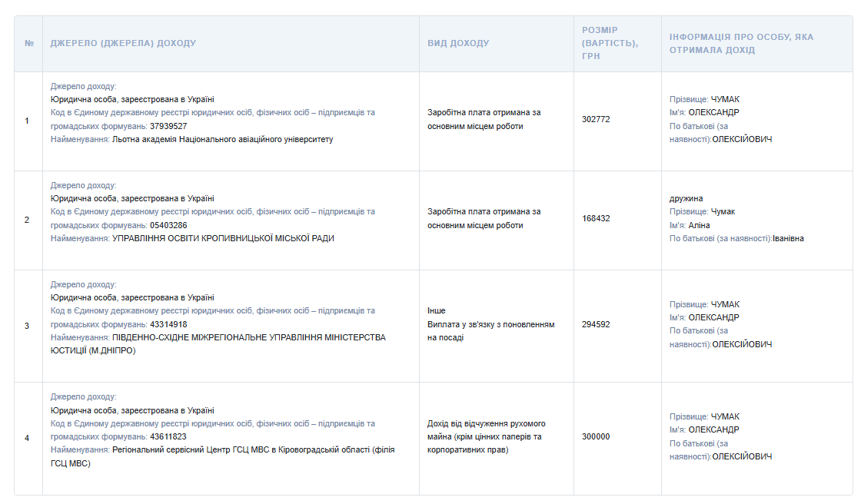This screenshot has height=504, width=861.
Task: Click the 300000 income value
Action: tap(596, 436)
